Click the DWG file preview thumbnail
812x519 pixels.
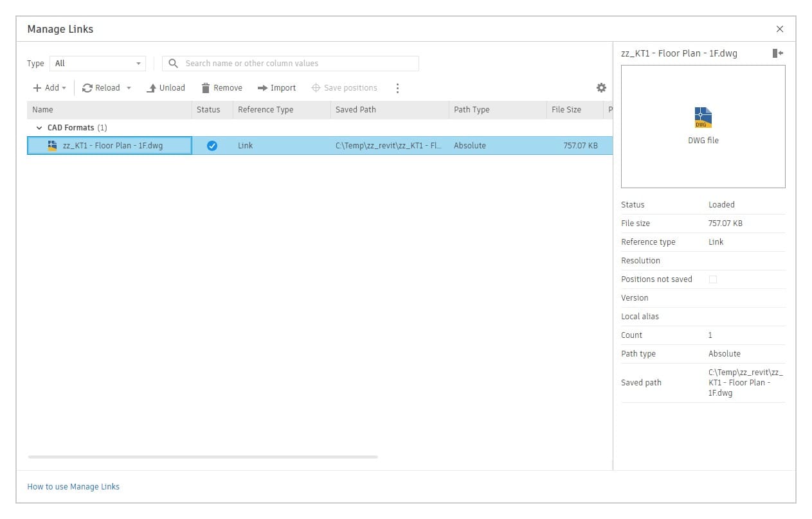[x=703, y=127]
